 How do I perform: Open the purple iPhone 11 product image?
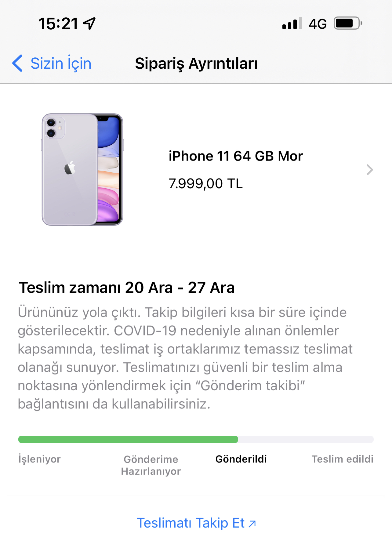point(82,169)
